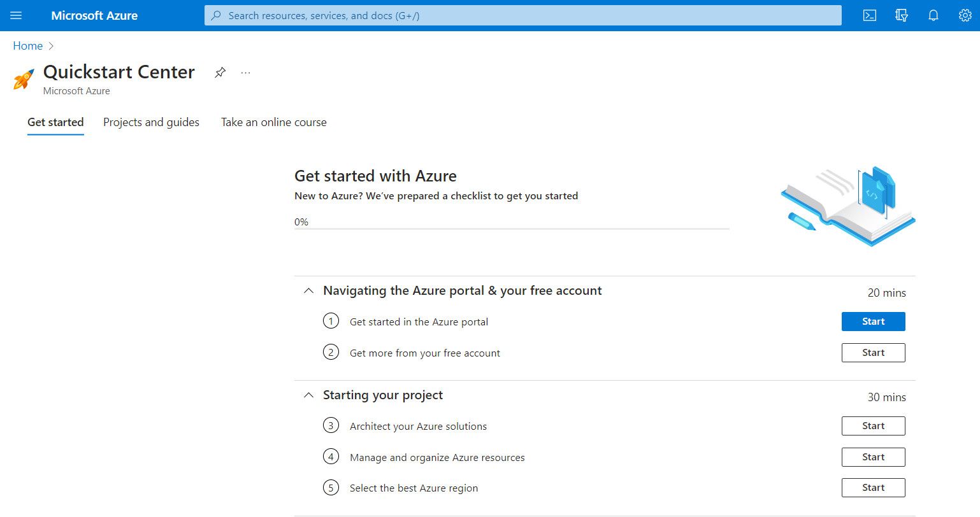The height and width of the screenshot is (517, 980).
Task: View Azure notifications bell
Action: tap(933, 15)
